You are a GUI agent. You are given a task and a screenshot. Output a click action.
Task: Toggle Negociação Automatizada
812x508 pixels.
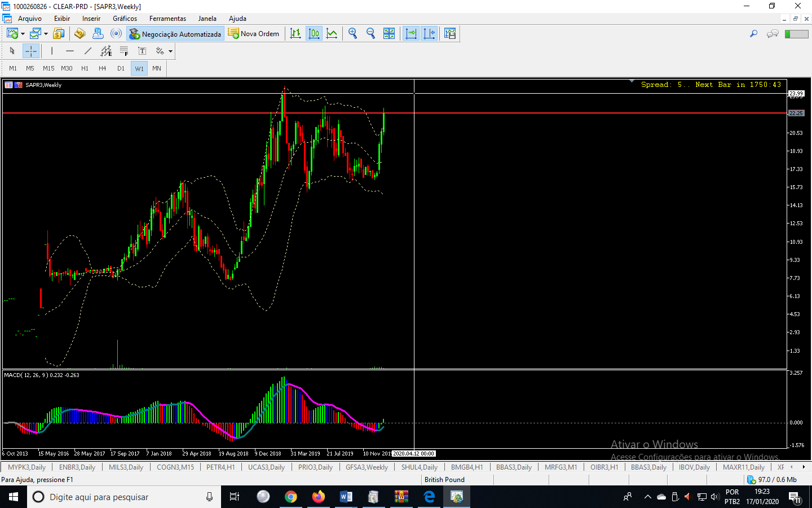175,34
